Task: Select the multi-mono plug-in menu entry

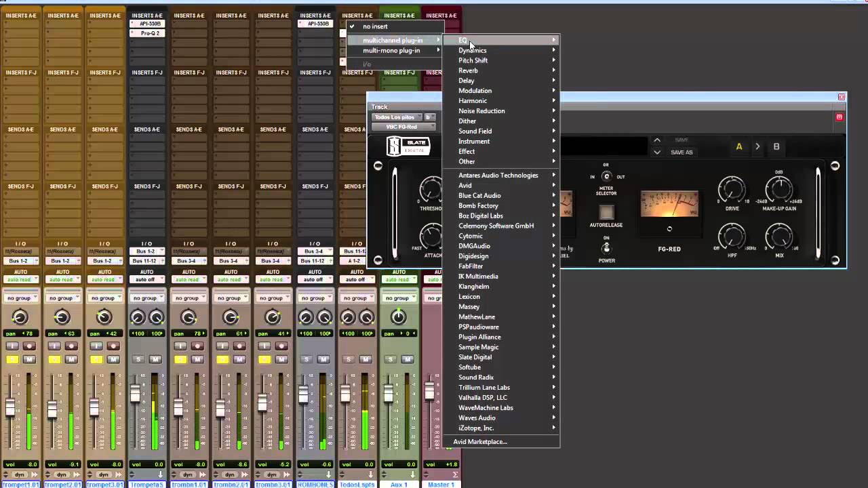Action: 395,50
